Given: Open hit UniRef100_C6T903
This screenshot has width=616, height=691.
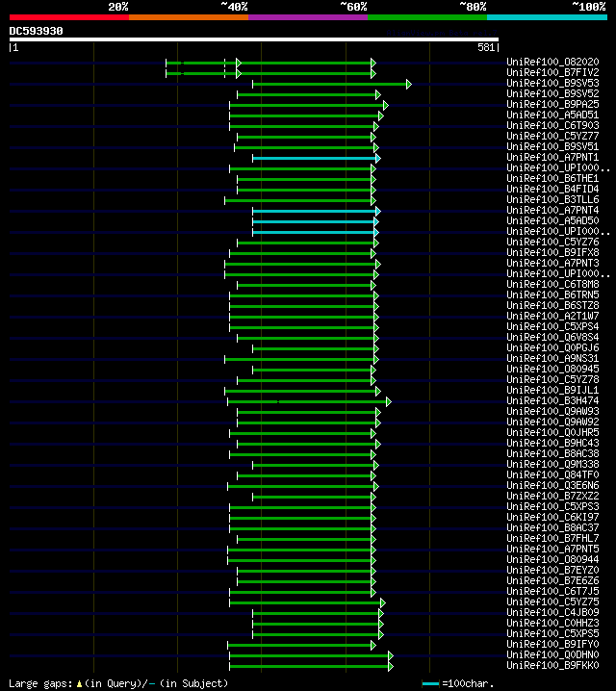Looking at the screenshot, I should (x=552, y=125).
